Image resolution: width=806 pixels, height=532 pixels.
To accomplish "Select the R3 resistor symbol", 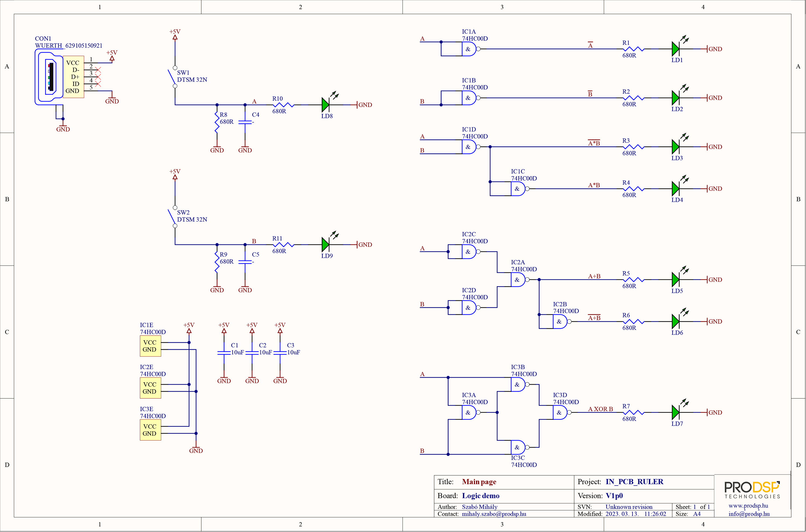I will pyautogui.click(x=634, y=147).
